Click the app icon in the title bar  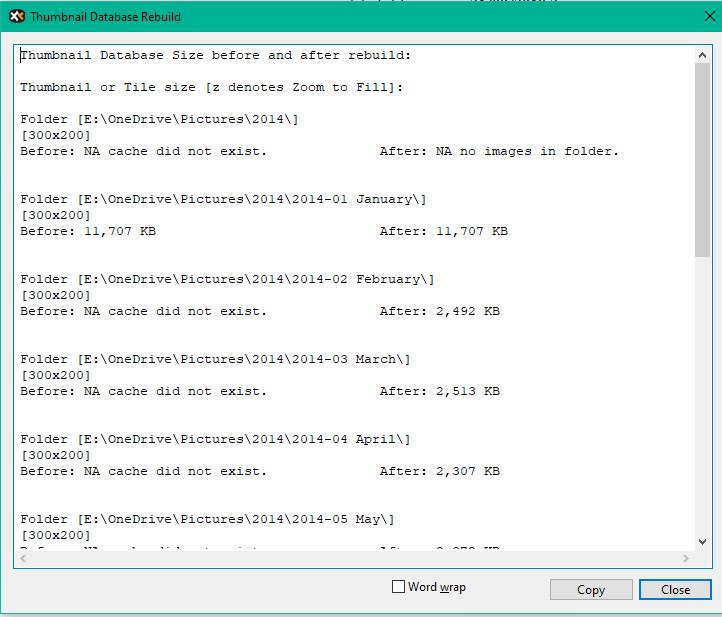point(14,17)
